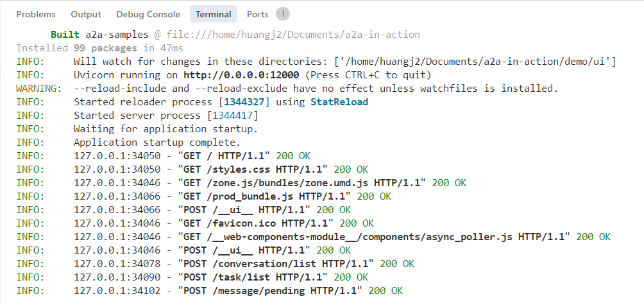The width and height of the screenshot is (644, 303).
Task: Click the "Application startup complete." message
Action: point(157,143)
